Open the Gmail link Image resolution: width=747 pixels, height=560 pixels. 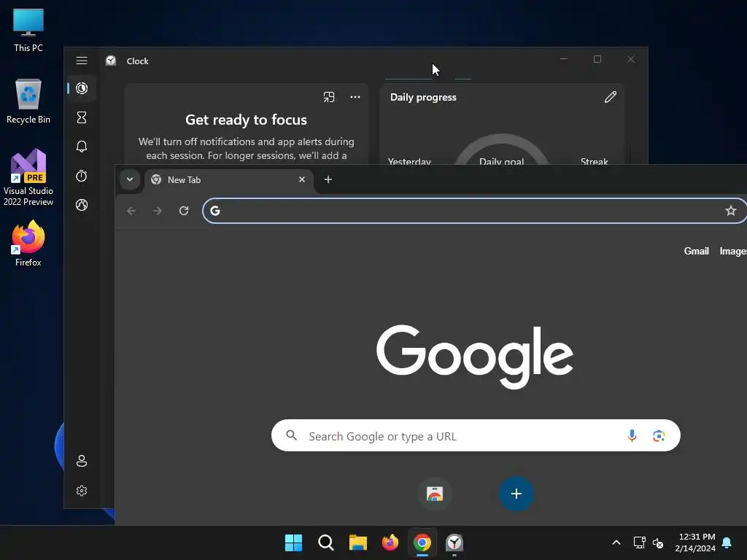point(696,251)
